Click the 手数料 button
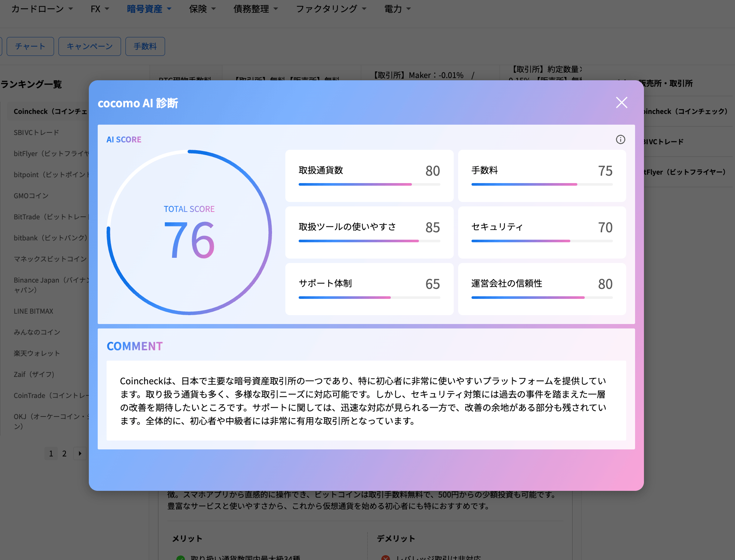 [x=145, y=46]
